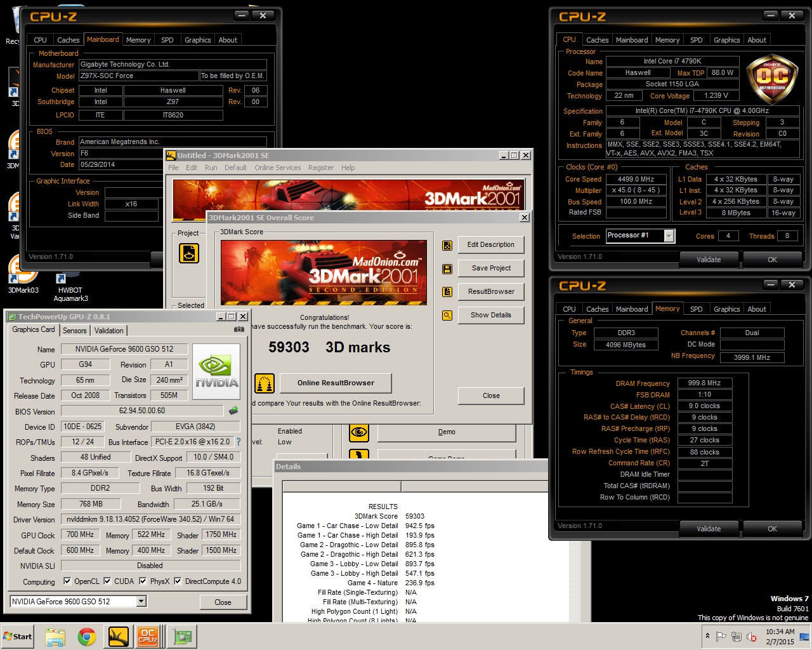Open About tab in mainboard CPU-Z window

pos(228,40)
